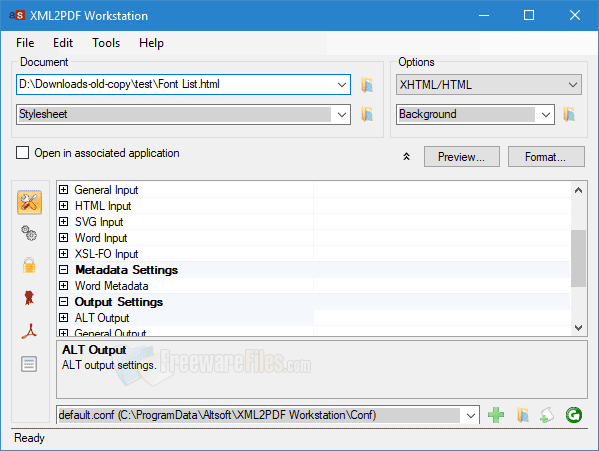Collapse Output Settings section
This screenshot has height=451, width=599.
(64, 302)
